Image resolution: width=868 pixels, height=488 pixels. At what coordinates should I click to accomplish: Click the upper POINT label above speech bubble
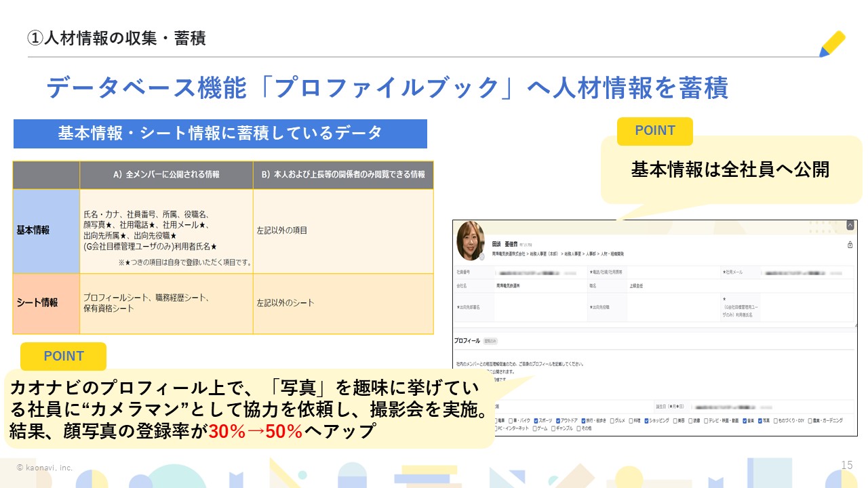coord(654,131)
